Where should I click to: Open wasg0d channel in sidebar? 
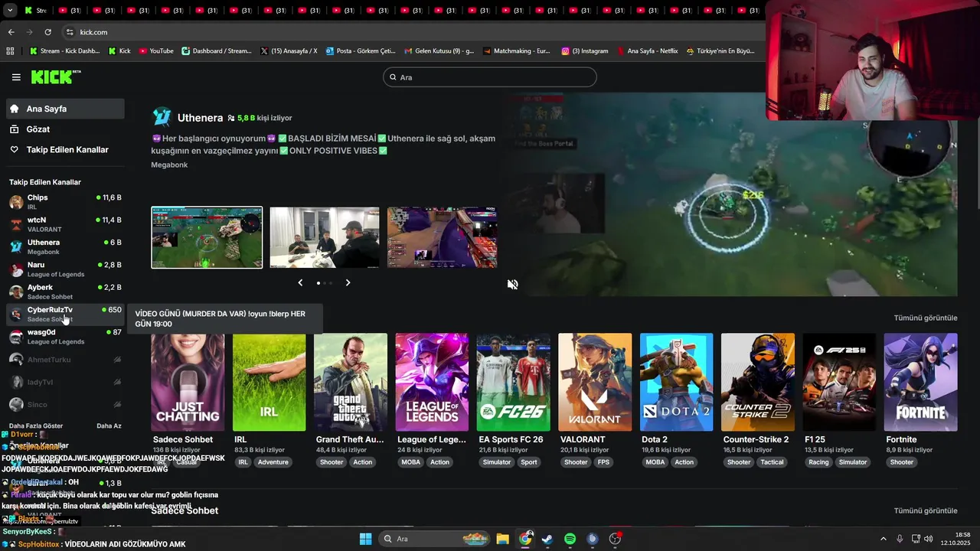pyautogui.click(x=65, y=337)
